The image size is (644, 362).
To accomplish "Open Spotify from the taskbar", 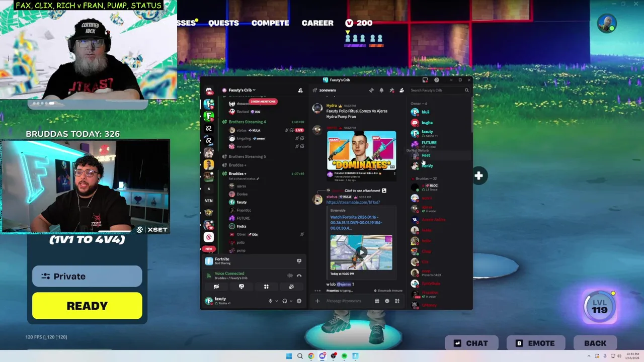I will point(344,356).
